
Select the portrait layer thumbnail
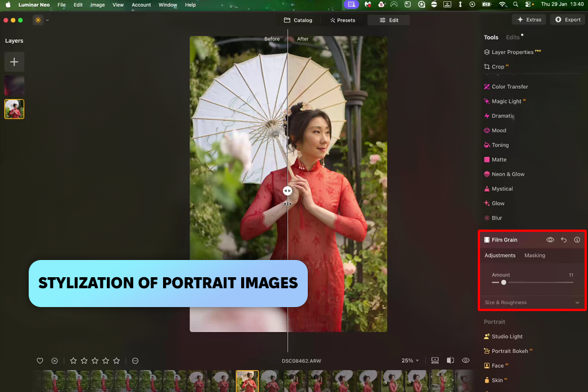[x=14, y=109]
